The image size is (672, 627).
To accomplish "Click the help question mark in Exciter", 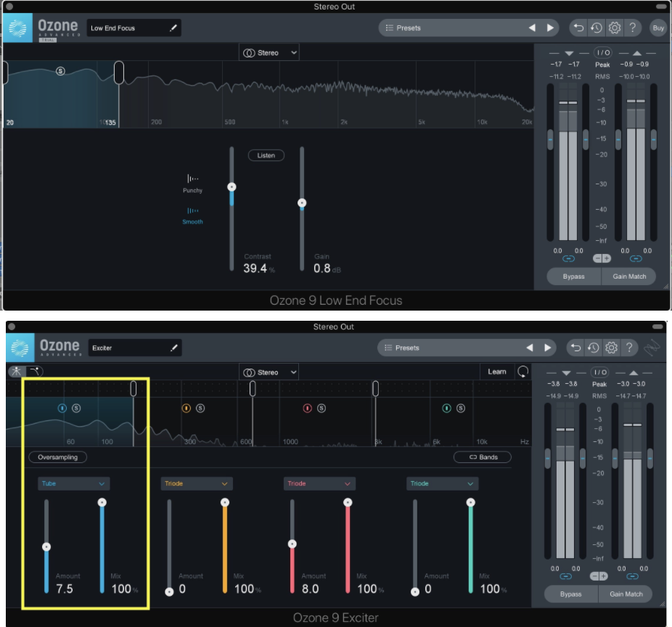I will [630, 348].
